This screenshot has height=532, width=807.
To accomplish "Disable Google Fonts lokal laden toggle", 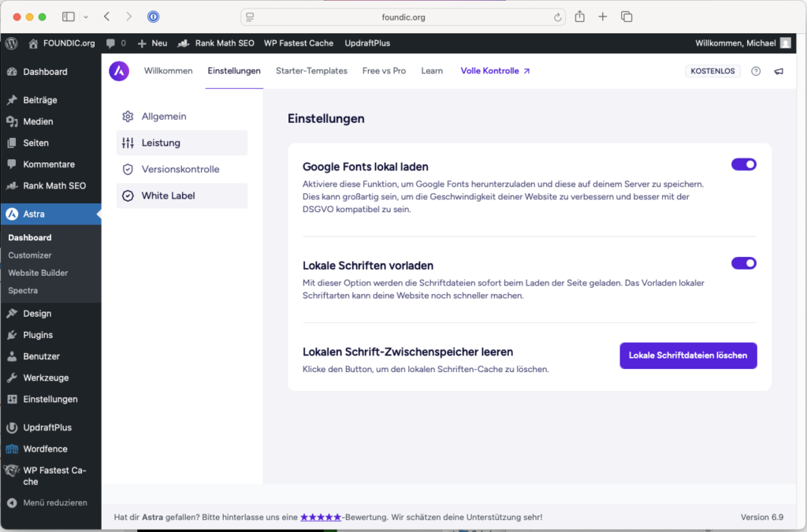I will pos(743,165).
